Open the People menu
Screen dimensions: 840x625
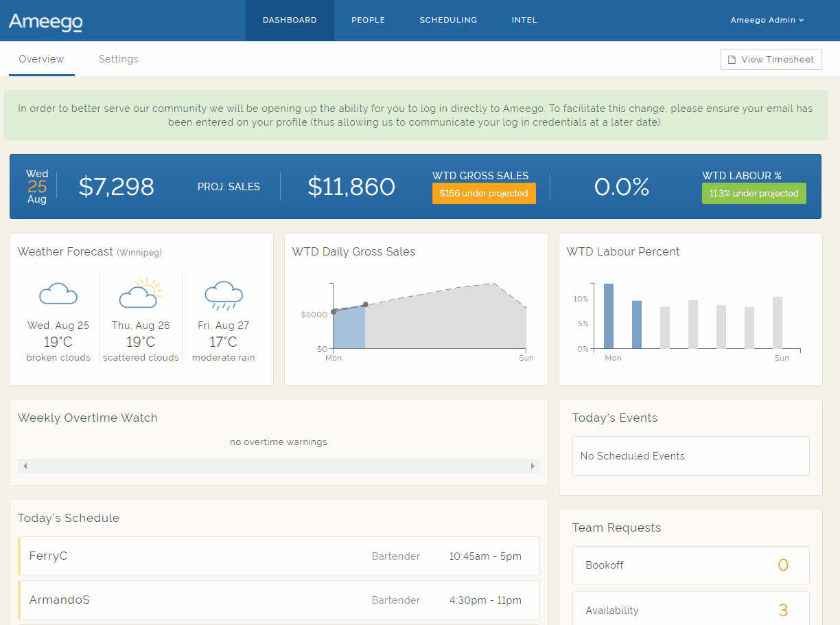point(368,21)
